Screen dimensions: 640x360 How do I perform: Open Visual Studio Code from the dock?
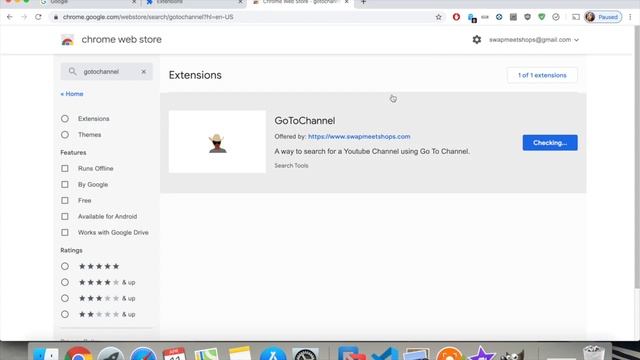(x=385, y=354)
